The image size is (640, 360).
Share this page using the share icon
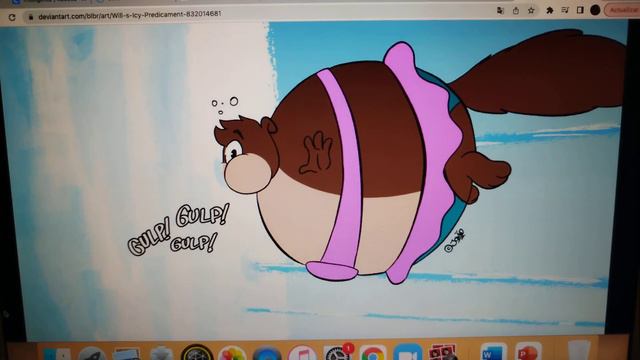(x=516, y=11)
